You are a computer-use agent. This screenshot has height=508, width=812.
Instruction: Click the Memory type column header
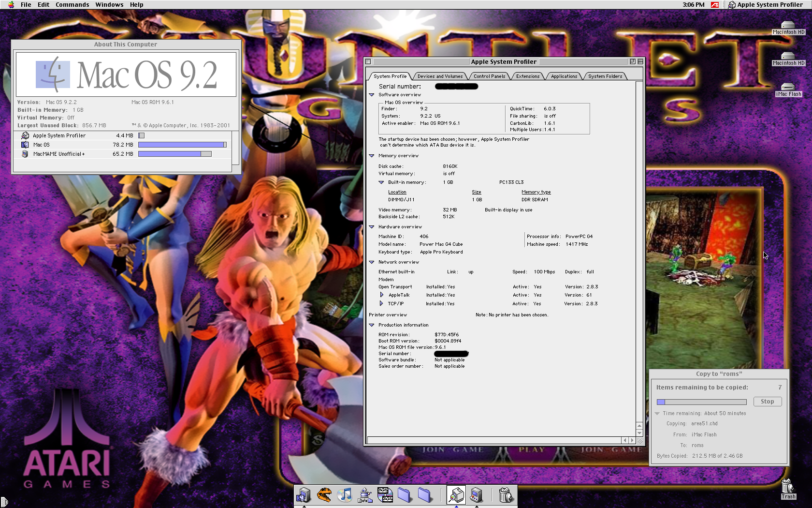tap(536, 192)
